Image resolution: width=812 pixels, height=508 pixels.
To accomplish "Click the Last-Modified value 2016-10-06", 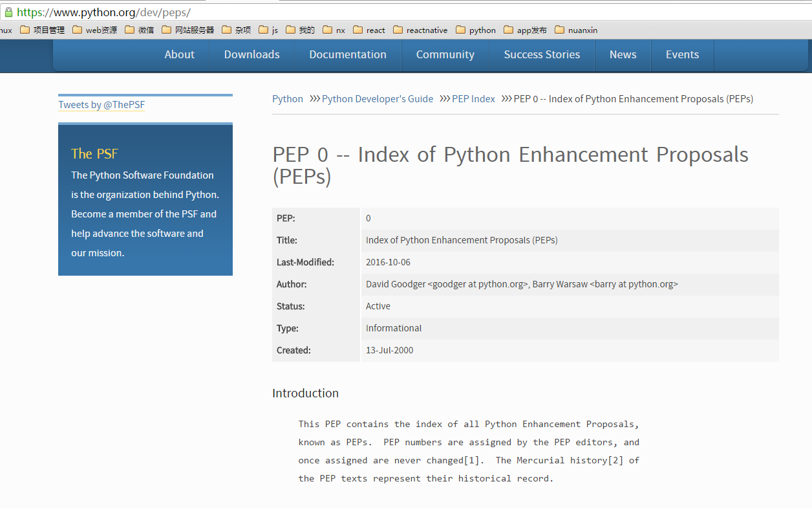I will click(x=388, y=262).
